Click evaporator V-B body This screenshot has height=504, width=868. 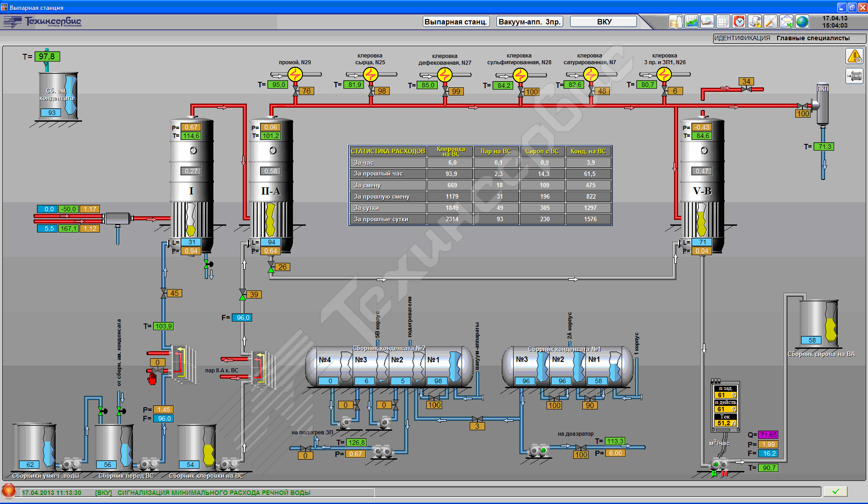[x=702, y=185]
